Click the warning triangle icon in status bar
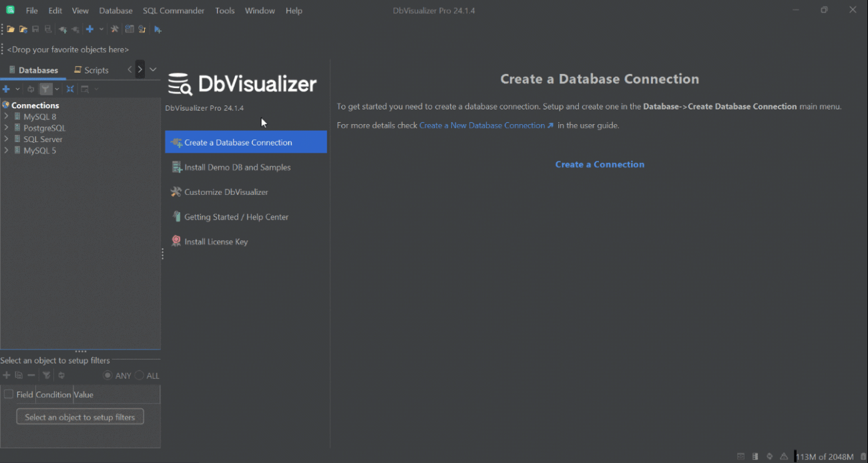868x463 pixels. coord(784,456)
